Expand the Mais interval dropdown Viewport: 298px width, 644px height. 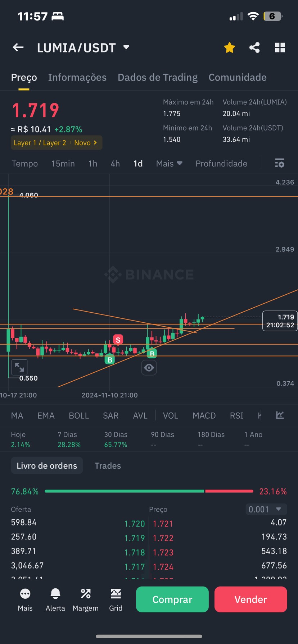[169, 164]
